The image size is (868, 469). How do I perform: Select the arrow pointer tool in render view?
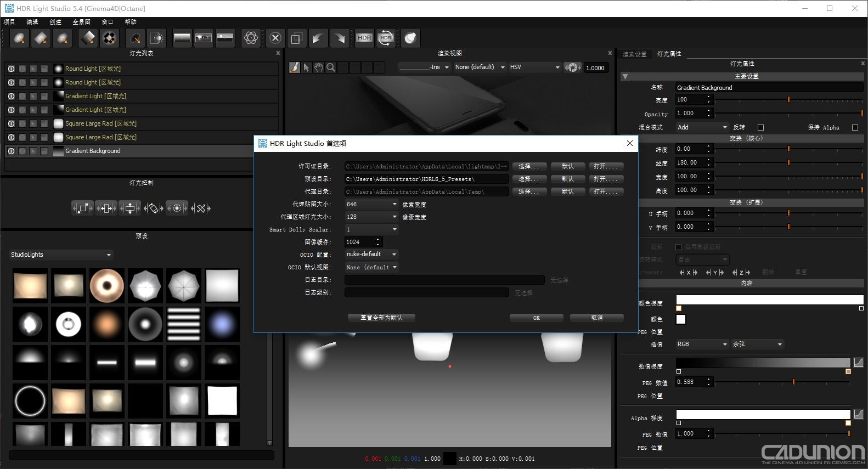point(306,67)
